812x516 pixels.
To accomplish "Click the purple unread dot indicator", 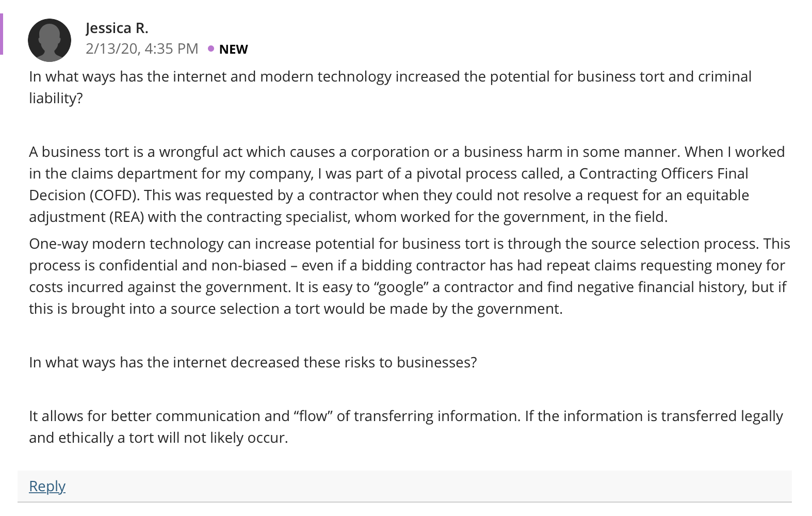I will pos(211,49).
